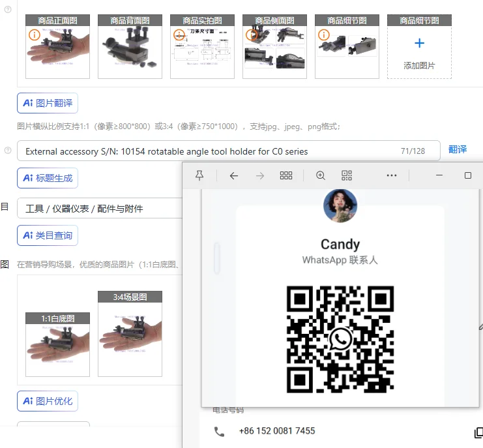This screenshot has height=448, width=483.
Task: Copy the phone number with the copy icon
Action: click(478, 432)
